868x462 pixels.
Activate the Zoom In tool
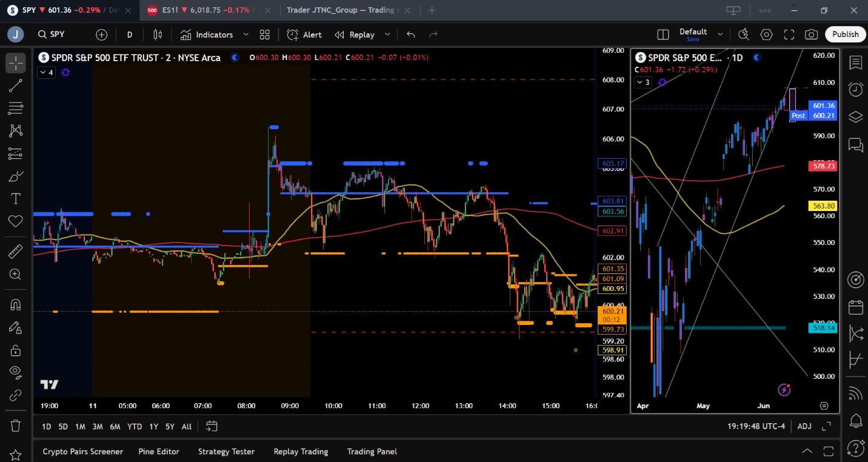[16, 274]
